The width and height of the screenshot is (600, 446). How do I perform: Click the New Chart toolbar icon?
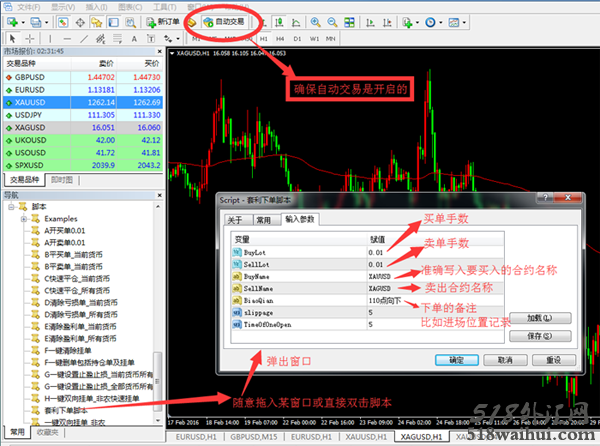[12, 22]
